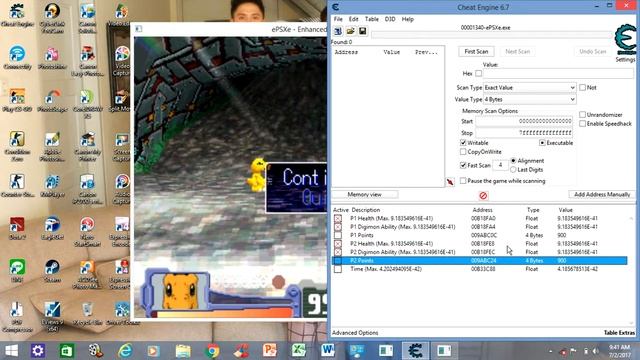Open the Condition Zero desktop shortcut
640x360 pixels.
17,146
